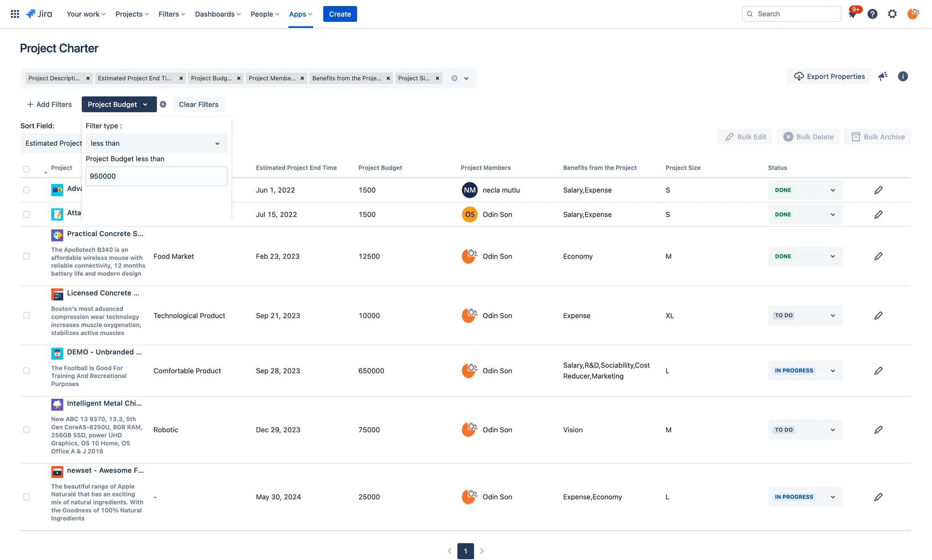Remove the Project Descripti... column chip

click(88, 78)
